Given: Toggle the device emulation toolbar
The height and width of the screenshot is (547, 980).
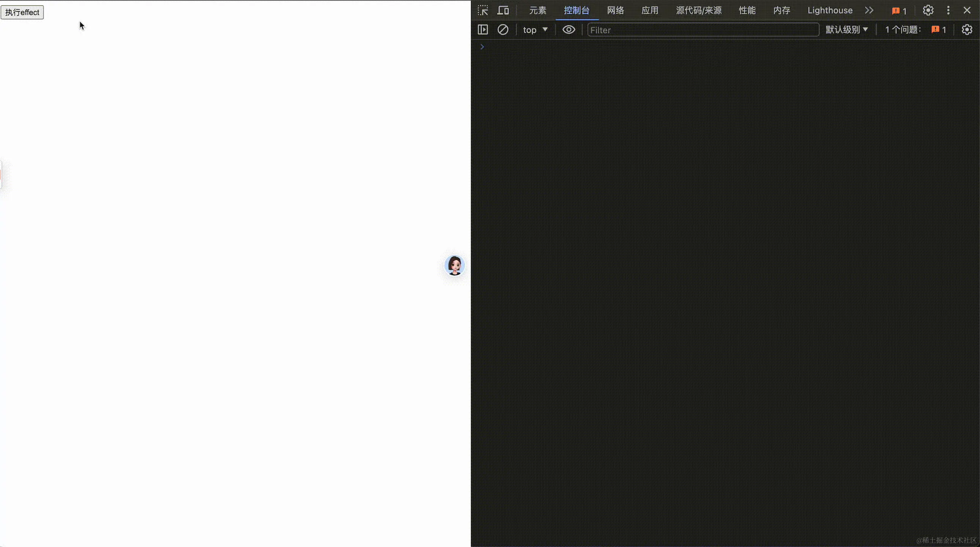Looking at the screenshot, I should pyautogui.click(x=503, y=10).
